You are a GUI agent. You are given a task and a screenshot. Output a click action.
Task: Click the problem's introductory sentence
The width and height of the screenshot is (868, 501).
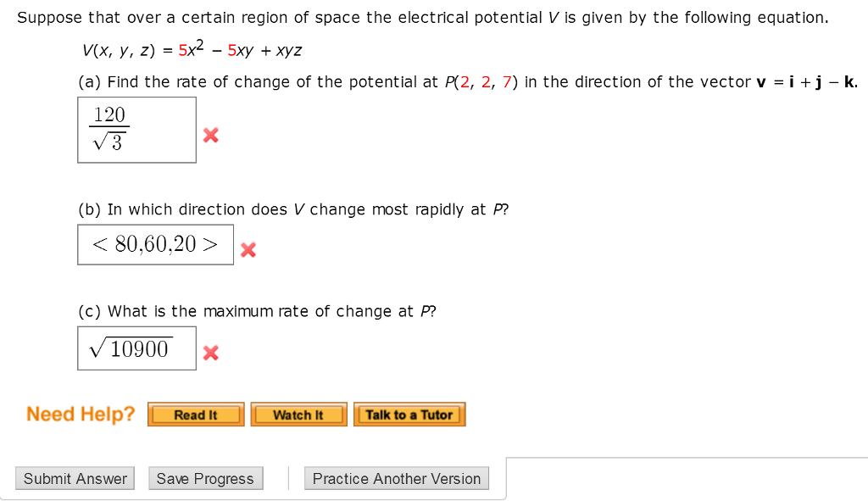(x=422, y=18)
